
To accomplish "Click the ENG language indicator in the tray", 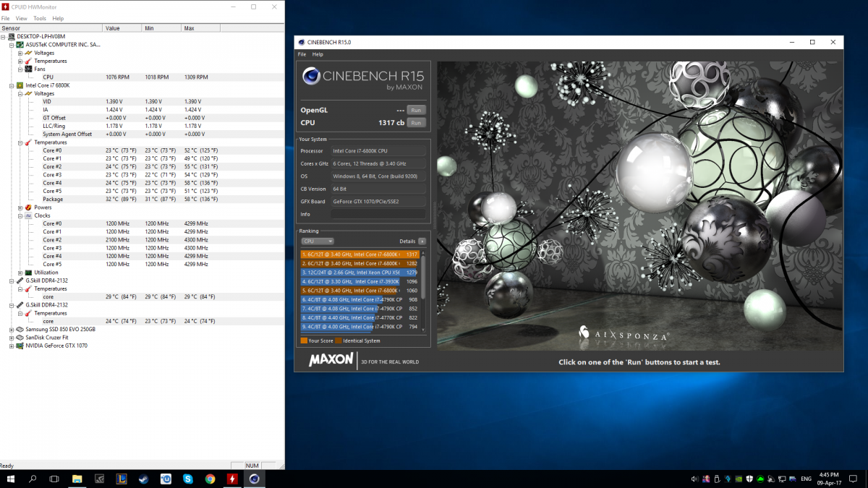I will click(805, 479).
